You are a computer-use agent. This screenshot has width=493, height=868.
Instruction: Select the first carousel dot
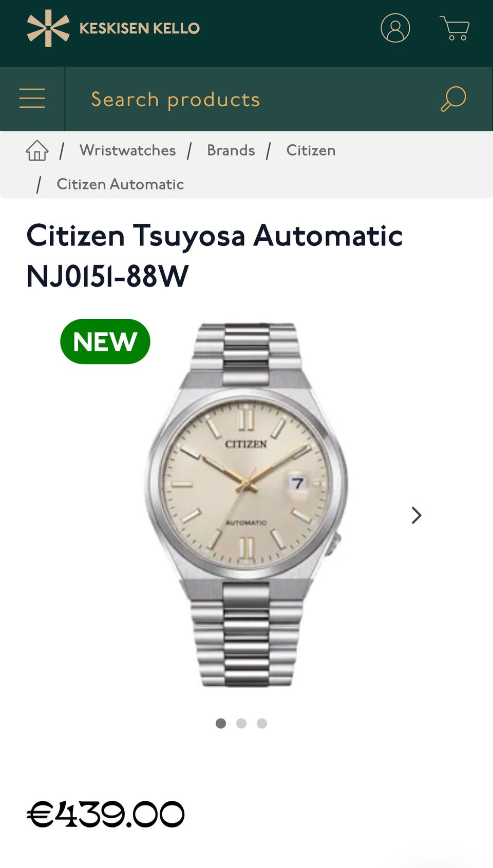click(221, 723)
